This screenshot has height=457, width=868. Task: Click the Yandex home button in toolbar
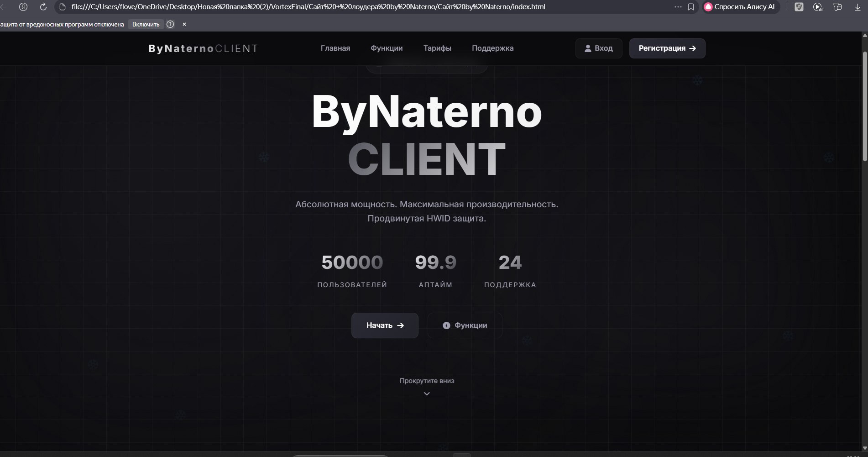coord(23,7)
